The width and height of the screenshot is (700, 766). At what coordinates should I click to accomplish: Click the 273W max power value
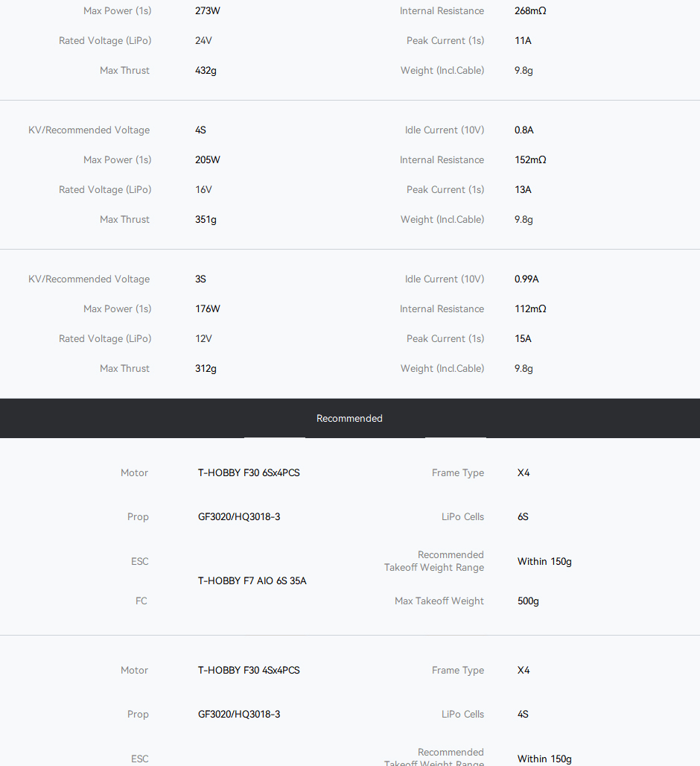pos(208,11)
